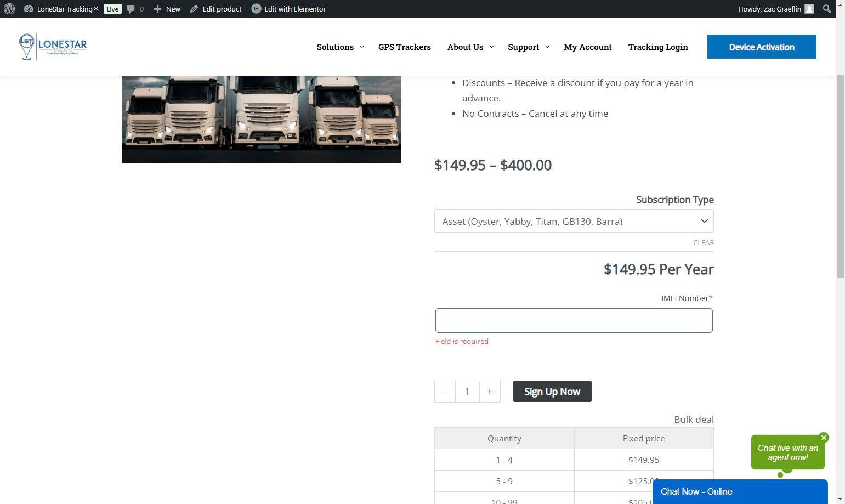The width and height of the screenshot is (845, 504).
Task: Click the pencil Edit product icon
Action: point(194,9)
